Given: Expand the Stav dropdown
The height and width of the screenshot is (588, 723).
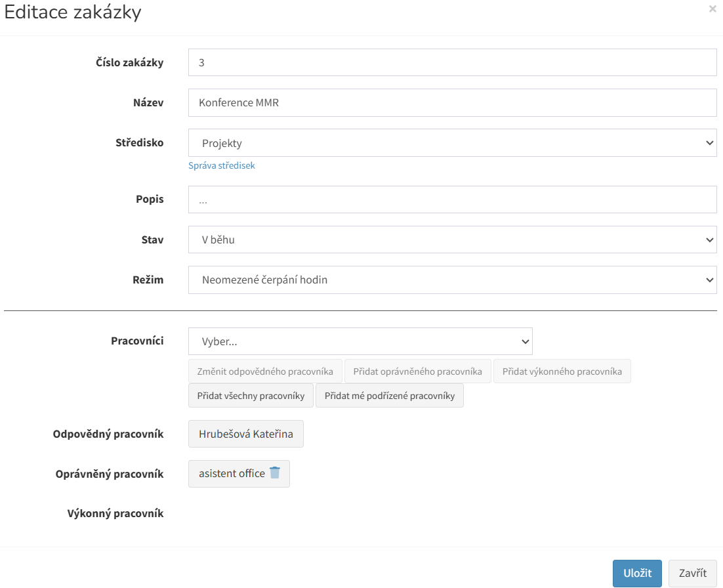Looking at the screenshot, I should pyautogui.click(x=452, y=240).
